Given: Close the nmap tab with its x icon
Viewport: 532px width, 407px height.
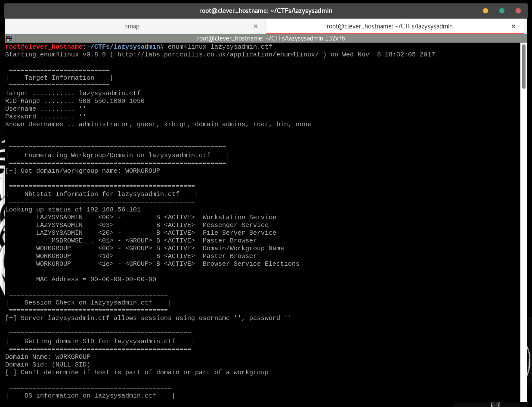Looking at the screenshot, I should [256, 26].
